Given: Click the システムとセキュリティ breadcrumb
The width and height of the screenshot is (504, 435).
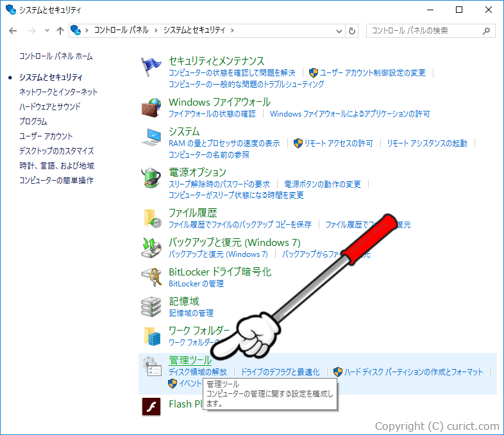Looking at the screenshot, I should [x=194, y=30].
